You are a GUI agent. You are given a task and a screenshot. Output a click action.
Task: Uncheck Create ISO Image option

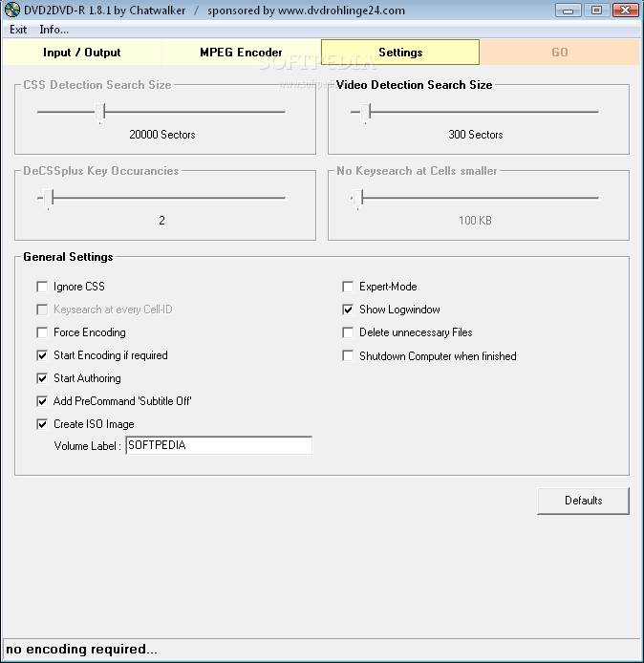[x=42, y=424]
